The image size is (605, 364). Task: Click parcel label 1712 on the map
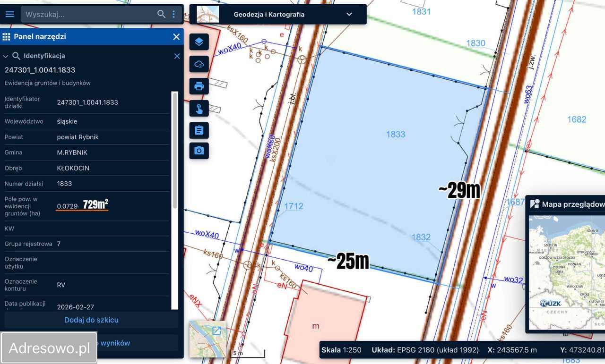[x=294, y=206]
